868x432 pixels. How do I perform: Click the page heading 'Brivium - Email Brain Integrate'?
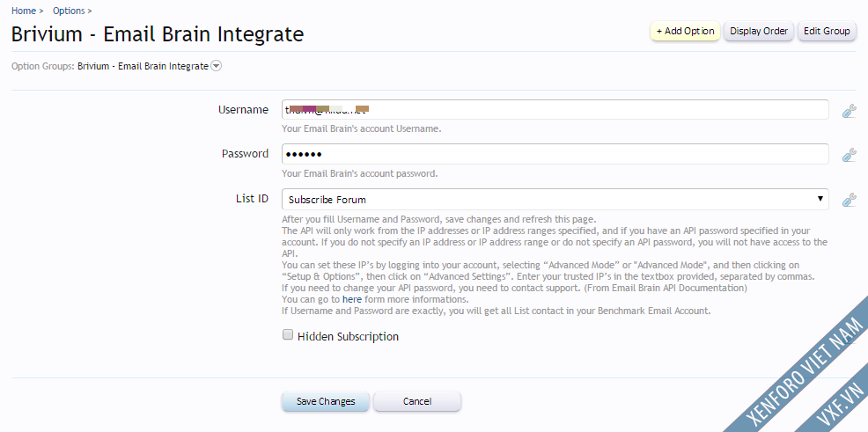pyautogui.click(x=158, y=33)
